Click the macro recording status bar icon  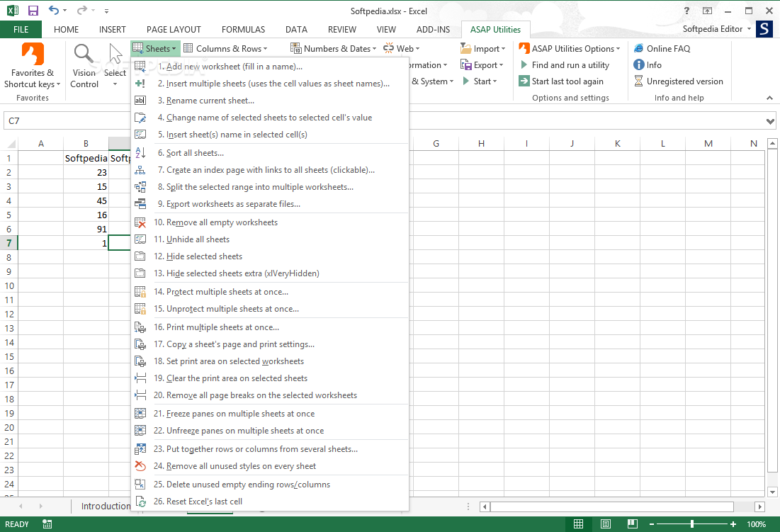[x=47, y=524]
